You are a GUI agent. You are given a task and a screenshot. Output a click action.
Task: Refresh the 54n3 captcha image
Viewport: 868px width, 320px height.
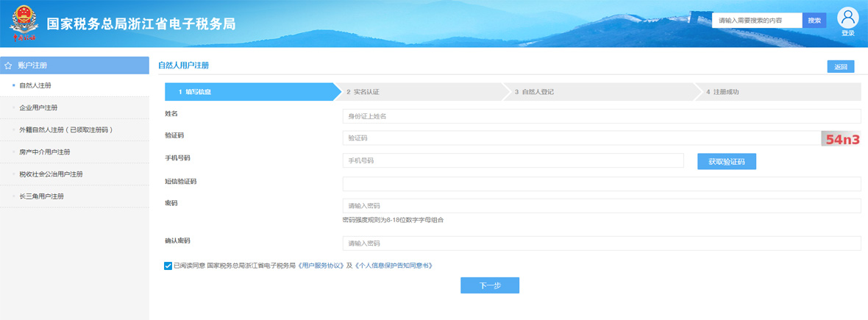point(841,138)
